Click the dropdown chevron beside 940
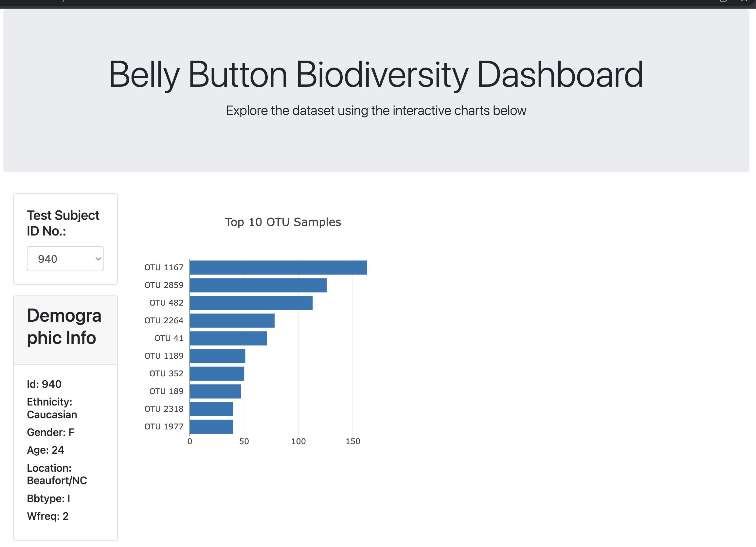This screenshot has height=547, width=756. coord(98,258)
